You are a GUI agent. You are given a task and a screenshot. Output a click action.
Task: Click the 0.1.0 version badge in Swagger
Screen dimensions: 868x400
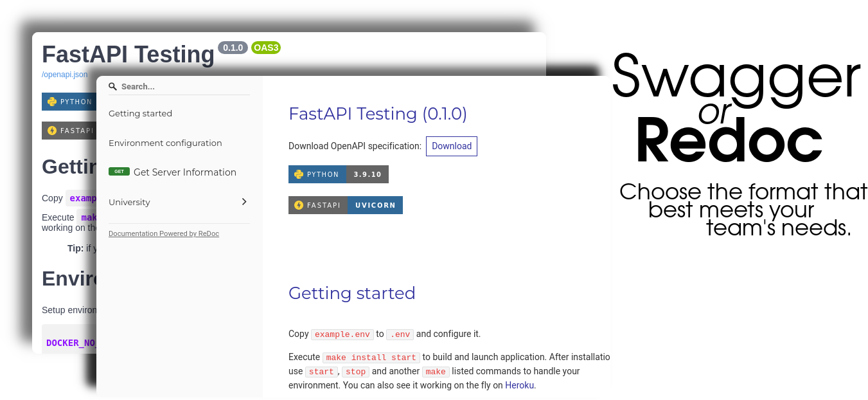pyautogui.click(x=233, y=48)
